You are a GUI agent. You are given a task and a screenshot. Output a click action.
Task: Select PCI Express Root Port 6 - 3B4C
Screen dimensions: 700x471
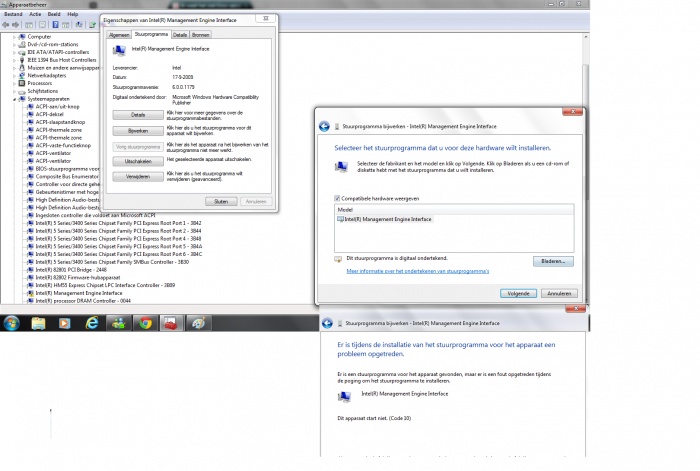[119, 254]
